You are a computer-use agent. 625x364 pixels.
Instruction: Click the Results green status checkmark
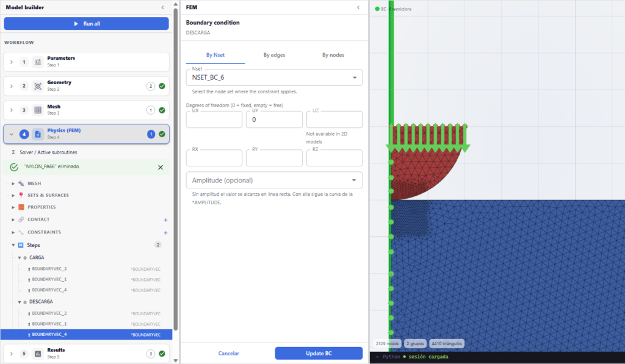tap(162, 354)
